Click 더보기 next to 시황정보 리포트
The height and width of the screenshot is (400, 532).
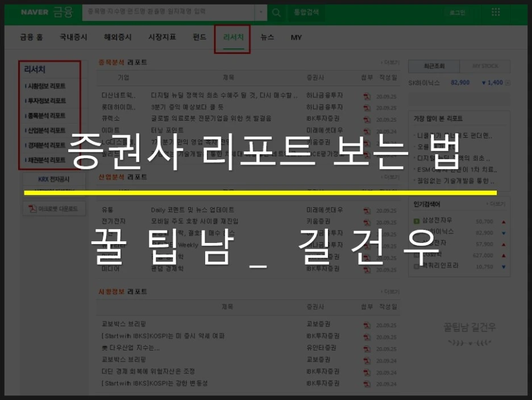tap(390, 292)
